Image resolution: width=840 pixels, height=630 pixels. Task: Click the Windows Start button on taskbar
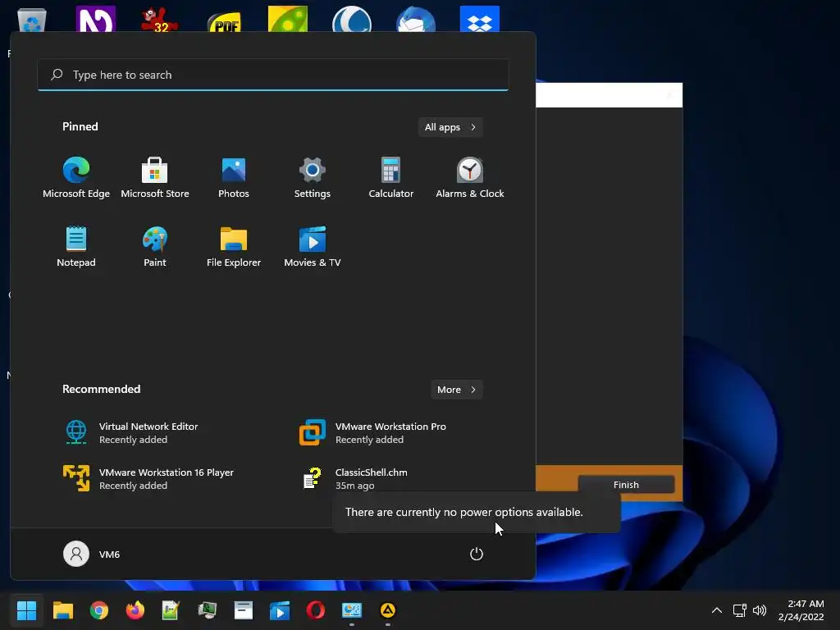[26, 610]
